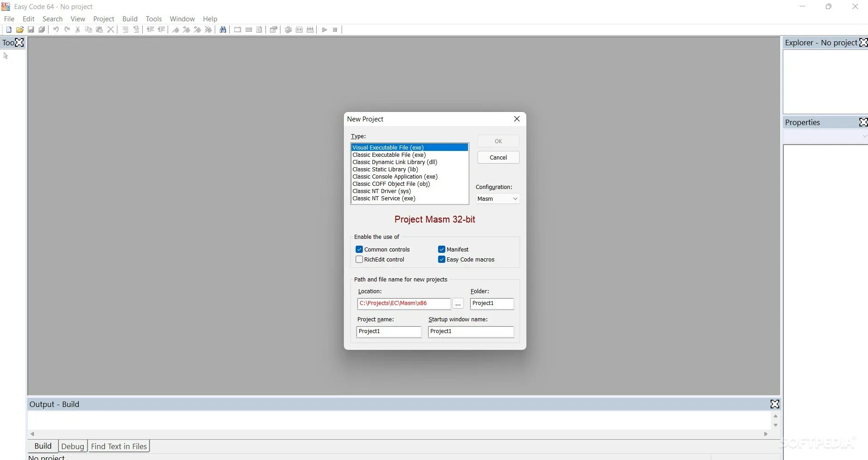Click the Location path input field
Screen dimensions: 868x460
tap(404, 304)
